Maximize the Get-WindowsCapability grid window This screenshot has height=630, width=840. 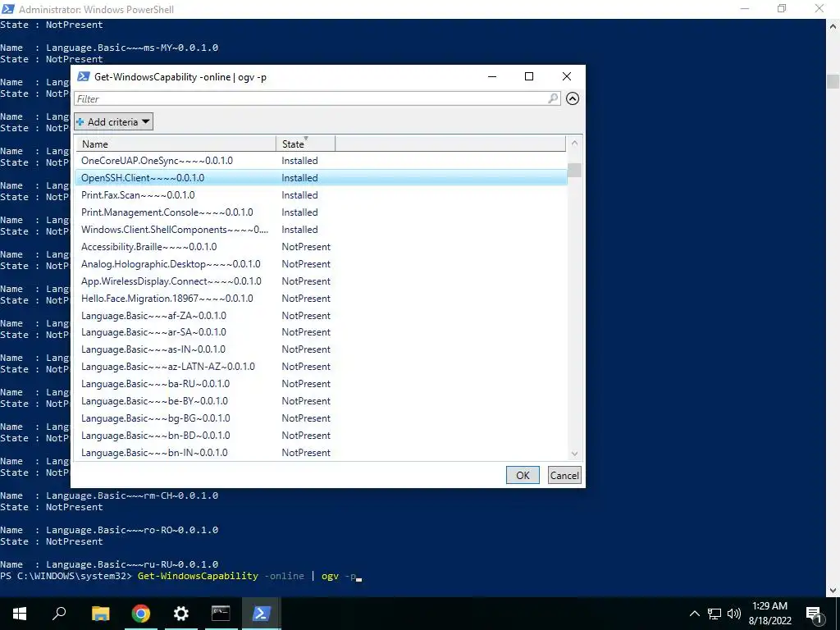pyautogui.click(x=529, y=76)
